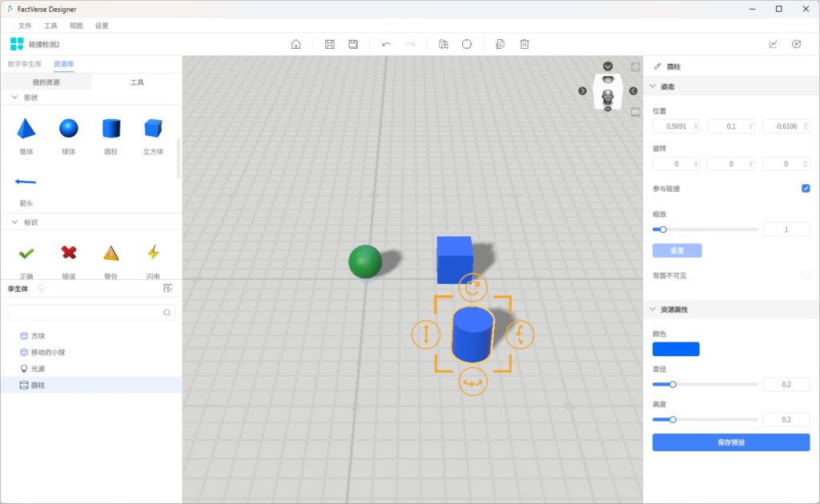The image size is (820, 504).
Task: Open the statistics chart icon top-right
Action: [x=773, y=44]
